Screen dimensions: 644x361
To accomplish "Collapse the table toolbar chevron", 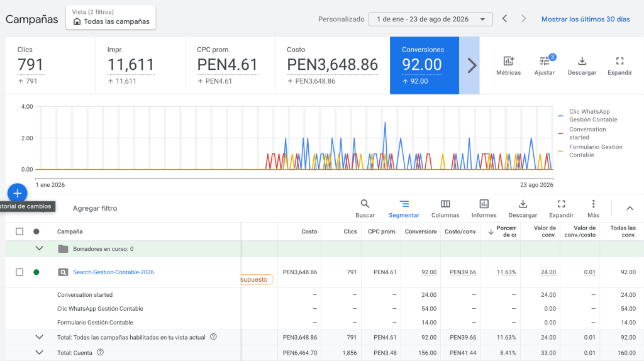I will click(x=630, y=208).
